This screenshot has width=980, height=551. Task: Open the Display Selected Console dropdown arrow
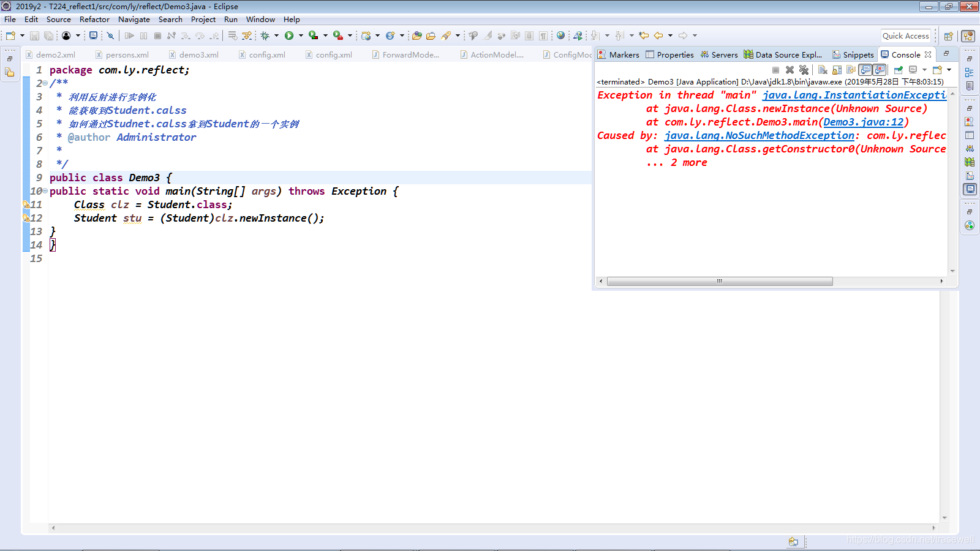click(924, 70)
